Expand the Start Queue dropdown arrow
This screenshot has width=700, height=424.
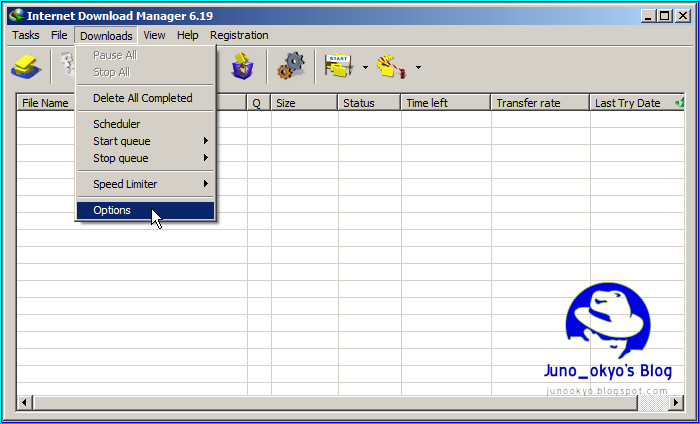[366, 67]
